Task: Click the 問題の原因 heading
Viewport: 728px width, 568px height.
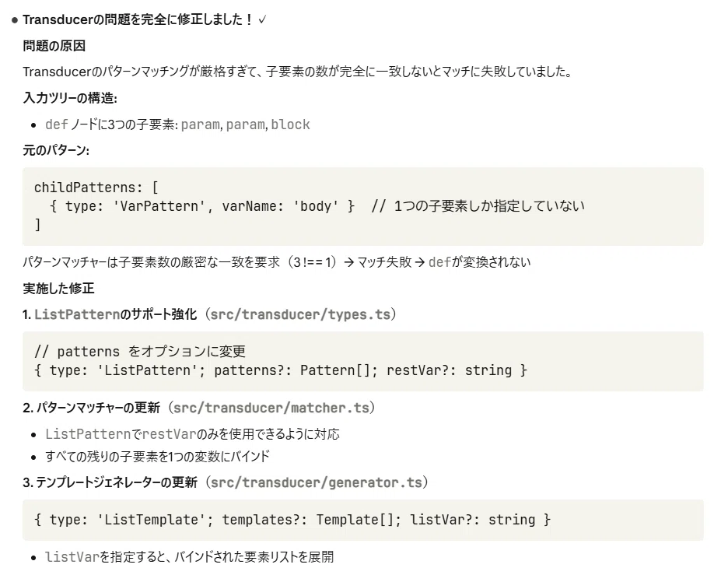Action: 54,46
